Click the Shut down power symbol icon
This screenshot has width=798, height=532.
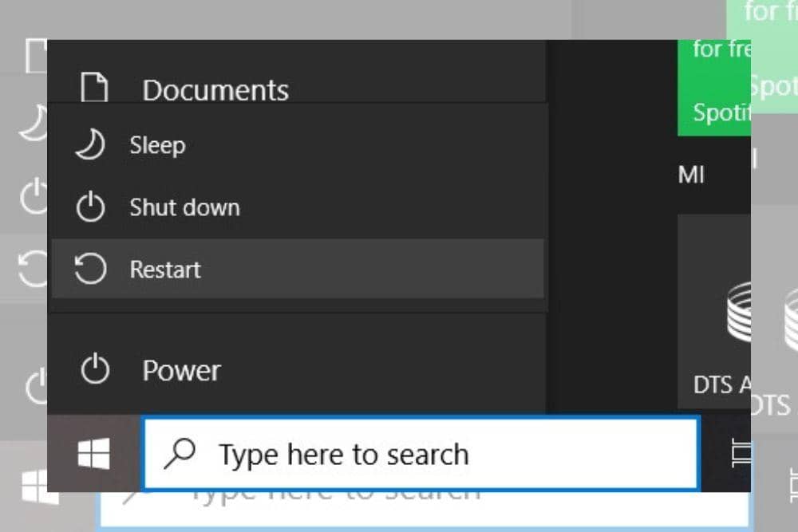[90, 207]
